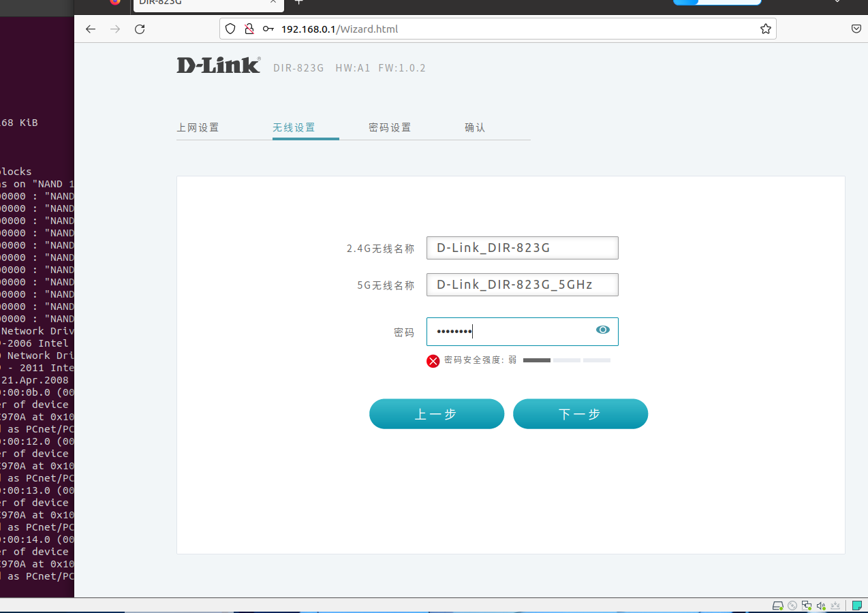Reload the Wizard.html page

(140, 29)
